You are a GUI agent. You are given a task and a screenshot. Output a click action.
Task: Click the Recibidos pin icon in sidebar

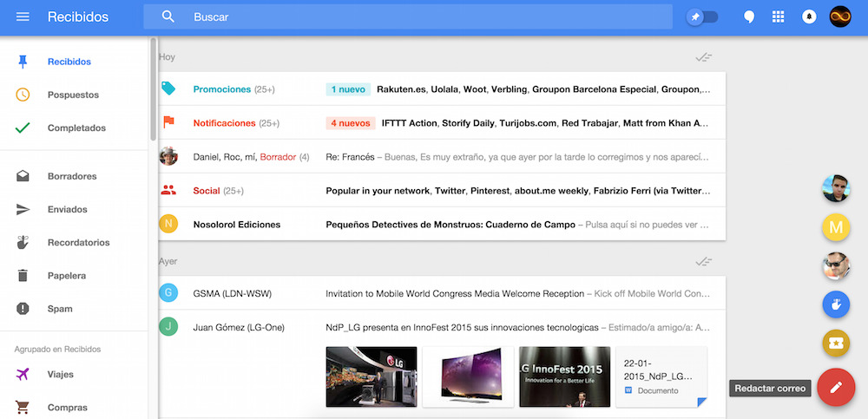[23, 62]
